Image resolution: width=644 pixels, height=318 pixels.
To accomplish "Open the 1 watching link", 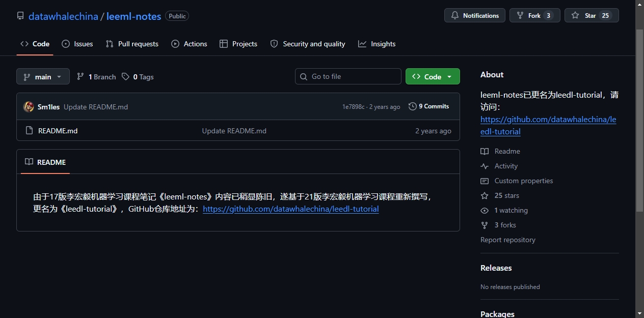I will tap(504, 210).
